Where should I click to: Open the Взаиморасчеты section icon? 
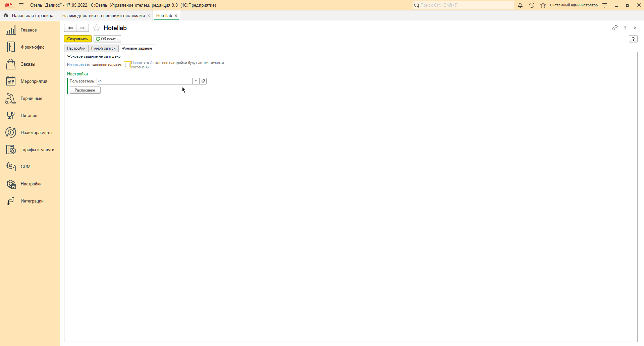(x=11, y=133)
